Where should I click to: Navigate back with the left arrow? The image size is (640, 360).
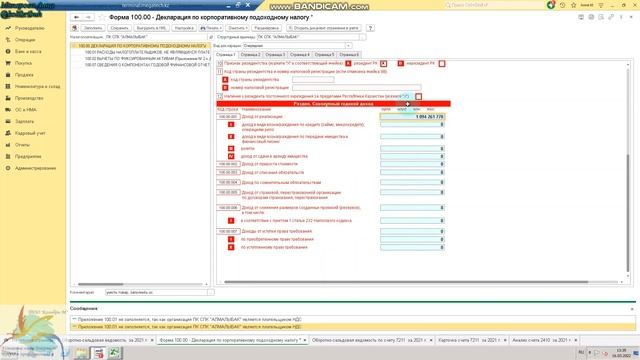tap(76, 17)
